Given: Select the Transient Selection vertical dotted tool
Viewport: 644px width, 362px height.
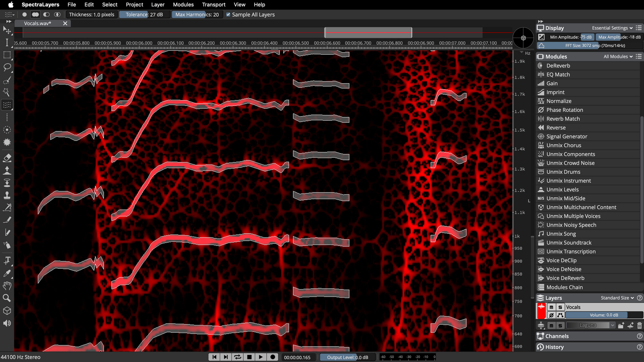Looking at the screenshot, I should [7, 117].
